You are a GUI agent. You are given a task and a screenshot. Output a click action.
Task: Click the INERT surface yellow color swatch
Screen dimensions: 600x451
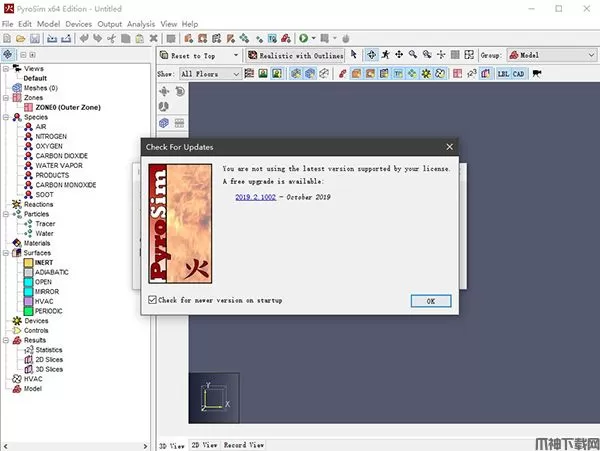click(x=28, y=262)
